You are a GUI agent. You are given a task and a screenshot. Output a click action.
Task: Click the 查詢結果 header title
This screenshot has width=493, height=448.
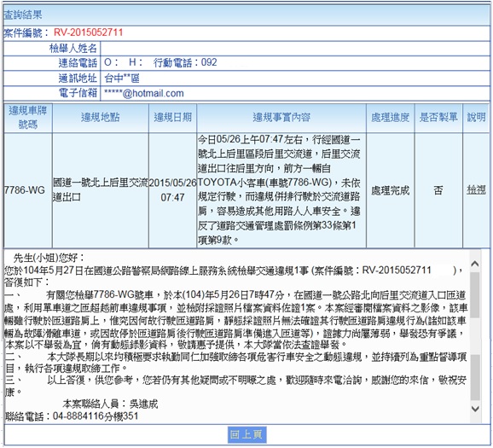pyautogui.click(x=23, y=15)
